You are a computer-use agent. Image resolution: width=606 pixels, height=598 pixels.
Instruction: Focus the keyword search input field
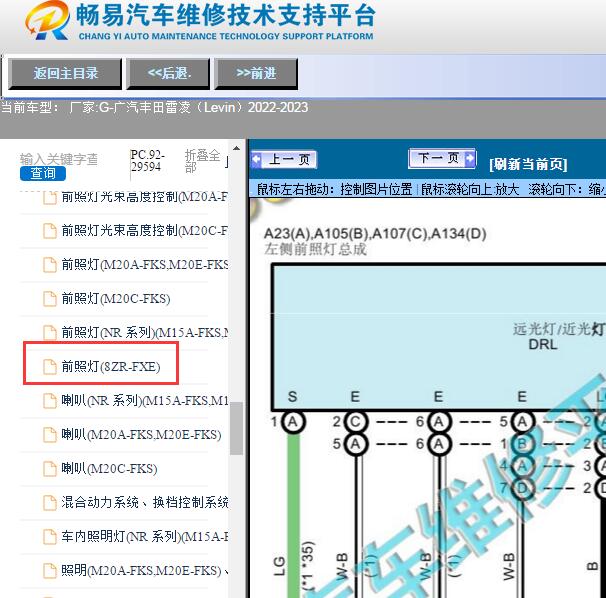(x=59, y=159)
